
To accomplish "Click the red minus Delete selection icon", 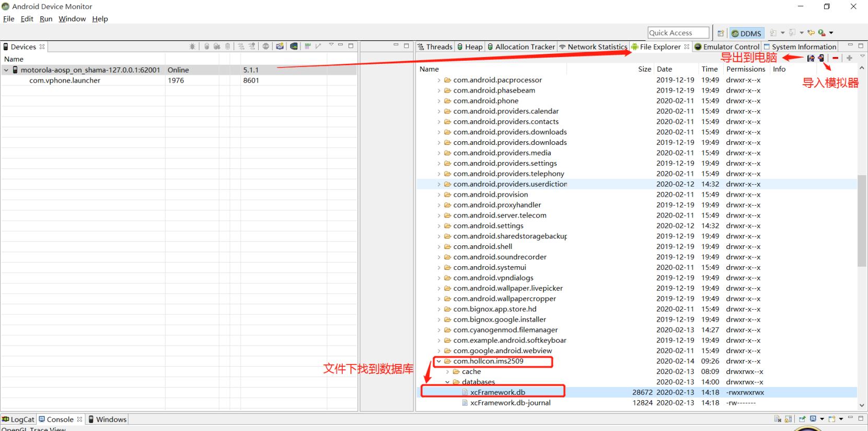I will pyautogui.click(x=836, y=58).
